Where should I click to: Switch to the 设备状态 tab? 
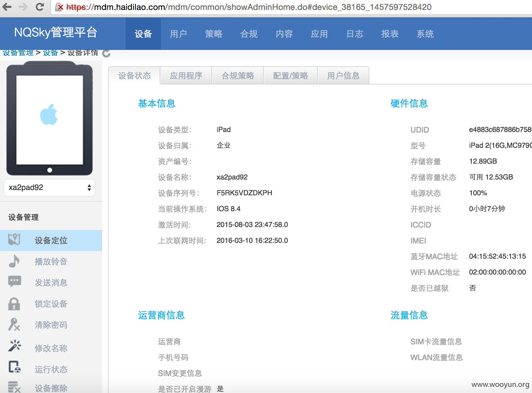pos(134,76)
